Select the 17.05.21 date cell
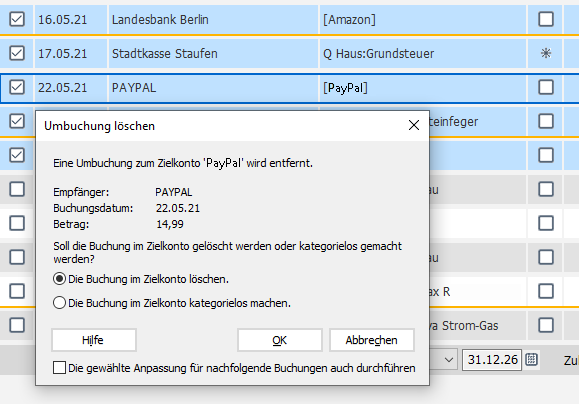This screenshot has width=579, height=404. tap(71, 54)
